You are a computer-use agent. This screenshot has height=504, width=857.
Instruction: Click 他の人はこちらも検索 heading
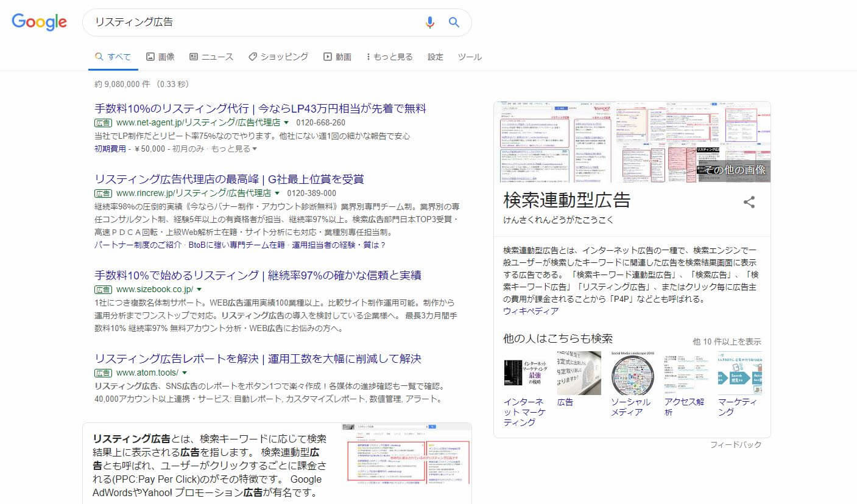pyautogui.click(x=558, y=338)
